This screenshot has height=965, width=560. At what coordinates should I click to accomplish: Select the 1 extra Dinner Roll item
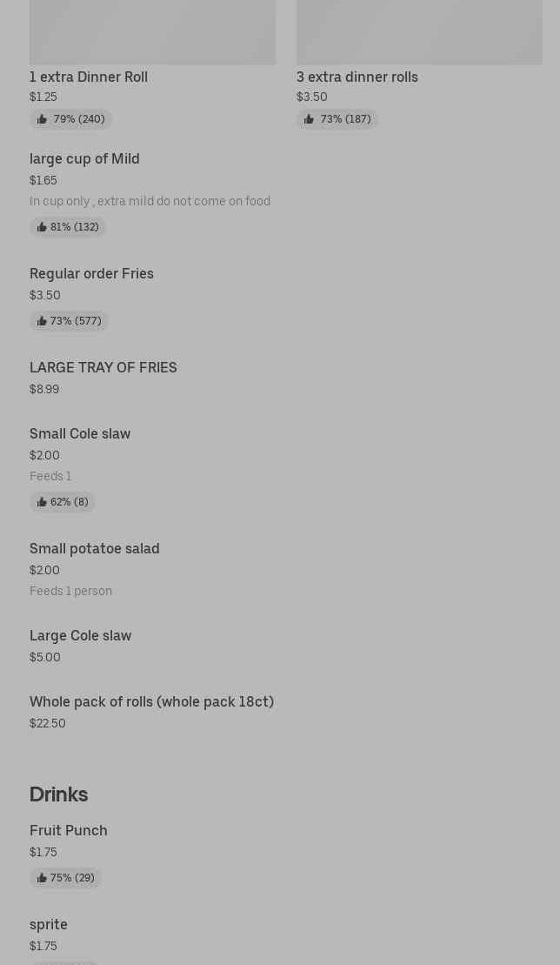pos(89,77)
